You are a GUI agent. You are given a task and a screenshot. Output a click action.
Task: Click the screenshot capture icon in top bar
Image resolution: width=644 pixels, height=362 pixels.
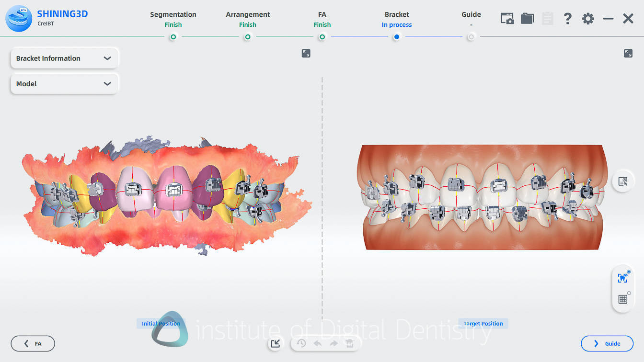click(507, 18)
